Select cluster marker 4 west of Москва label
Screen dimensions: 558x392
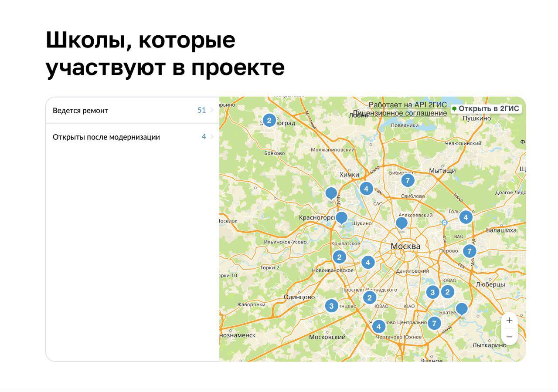[x=368, y=263]
